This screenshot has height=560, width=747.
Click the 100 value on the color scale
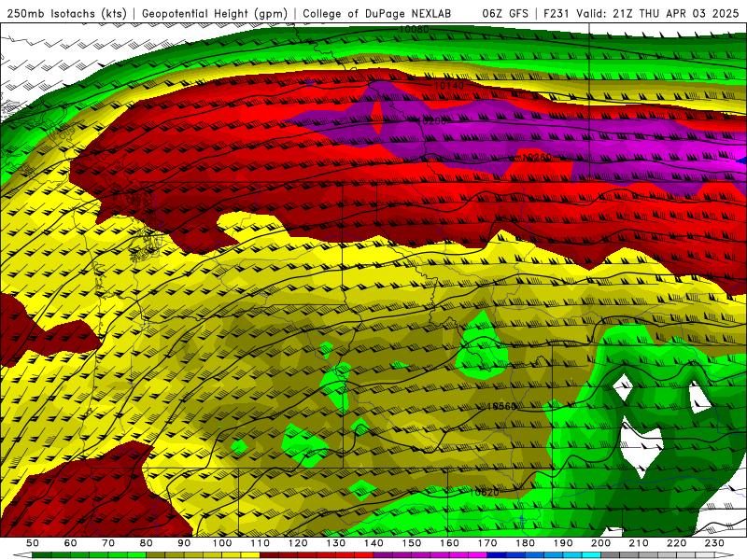[222, 543]
